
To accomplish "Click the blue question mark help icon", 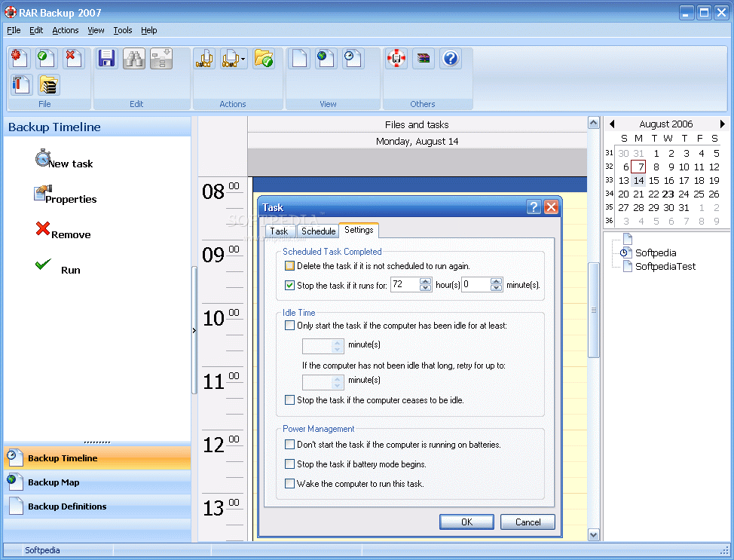I will point(451,59).
